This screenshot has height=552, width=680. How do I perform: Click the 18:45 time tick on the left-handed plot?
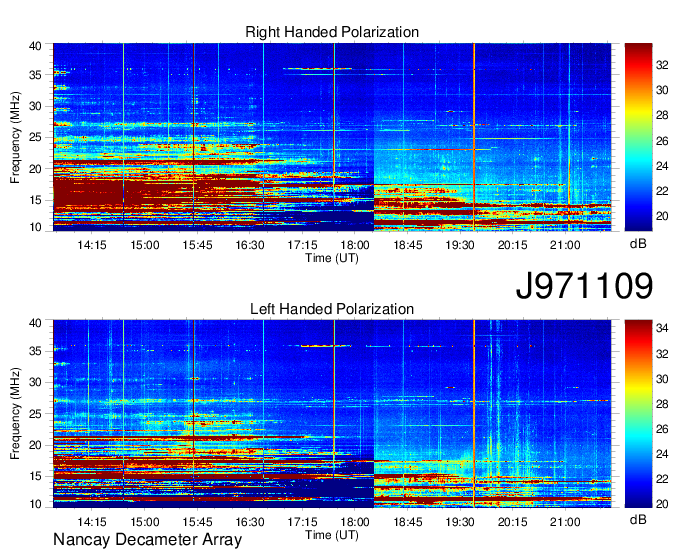click(x=408, y=522)
